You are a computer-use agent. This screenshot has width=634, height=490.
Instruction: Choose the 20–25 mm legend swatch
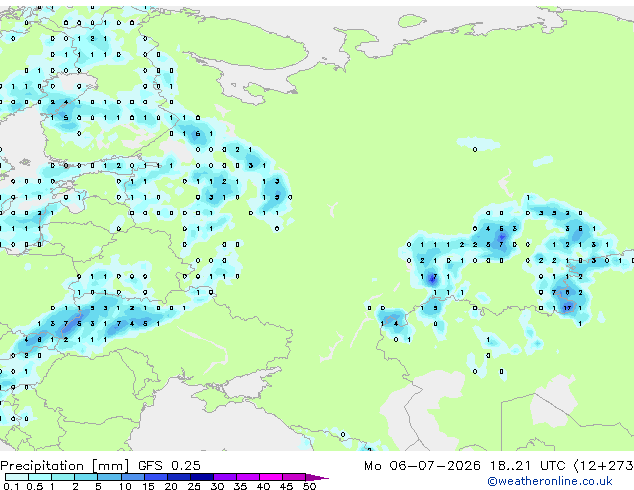coord(179,477)
